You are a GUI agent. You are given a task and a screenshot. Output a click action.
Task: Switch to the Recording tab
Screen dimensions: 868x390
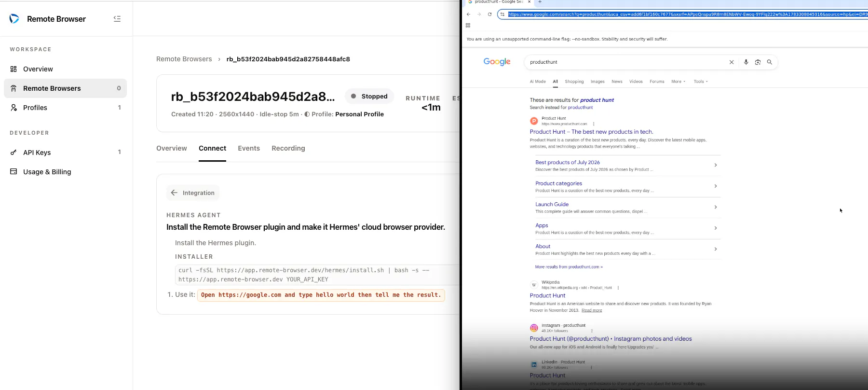pos(288,148)
